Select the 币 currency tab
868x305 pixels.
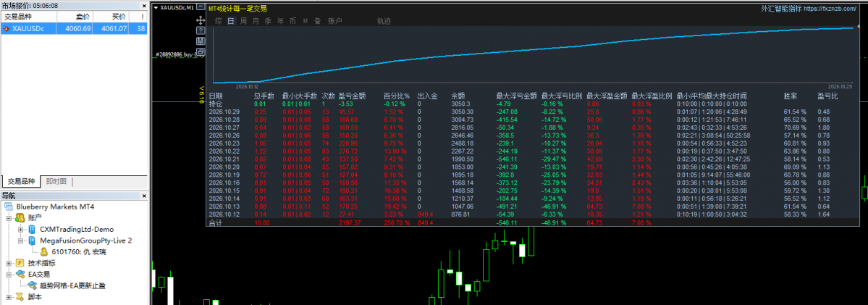point(292,21)
